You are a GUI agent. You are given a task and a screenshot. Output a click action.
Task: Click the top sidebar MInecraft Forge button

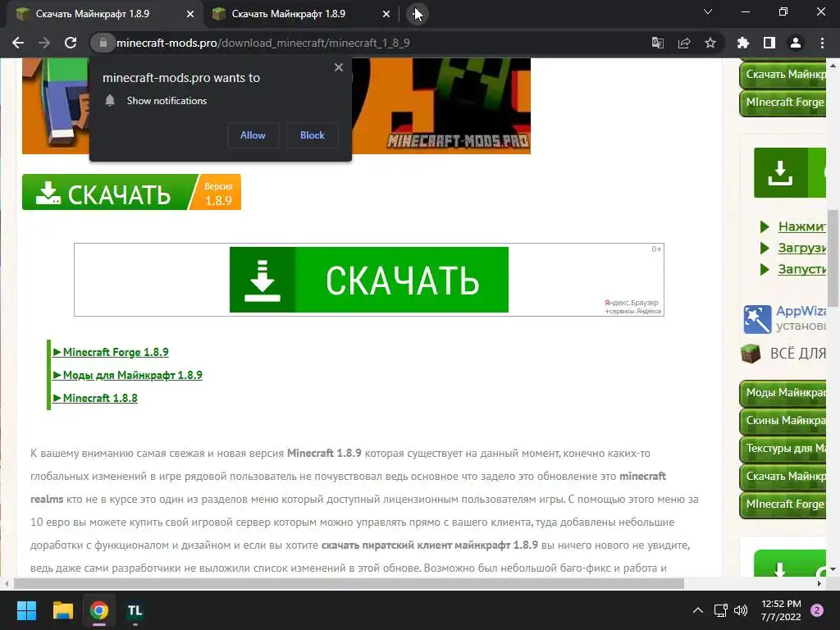783,103
